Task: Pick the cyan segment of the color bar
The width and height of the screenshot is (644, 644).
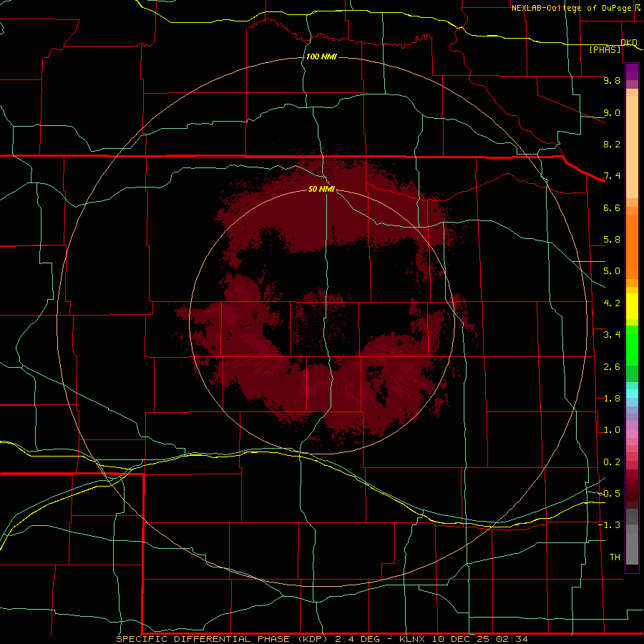Action: tap(632, 394)
